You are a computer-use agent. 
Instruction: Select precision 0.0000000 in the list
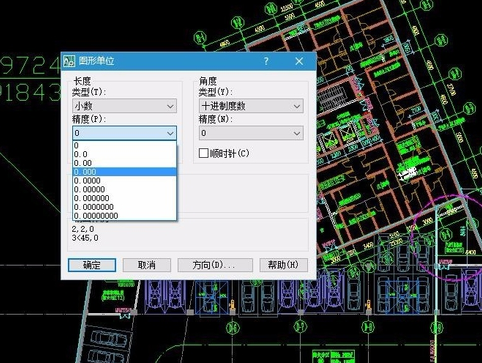(x=124, y=207)
